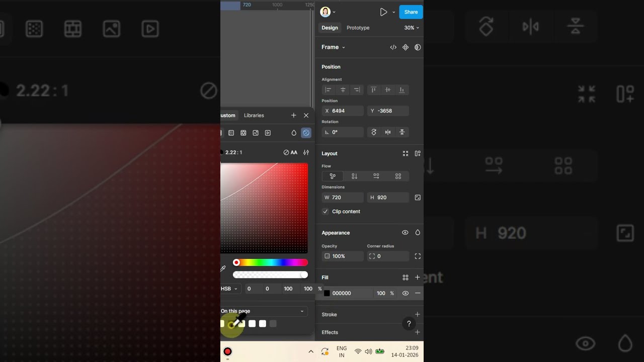Open the taskbar volume control
644x362 pixels.
click(368, 351)
